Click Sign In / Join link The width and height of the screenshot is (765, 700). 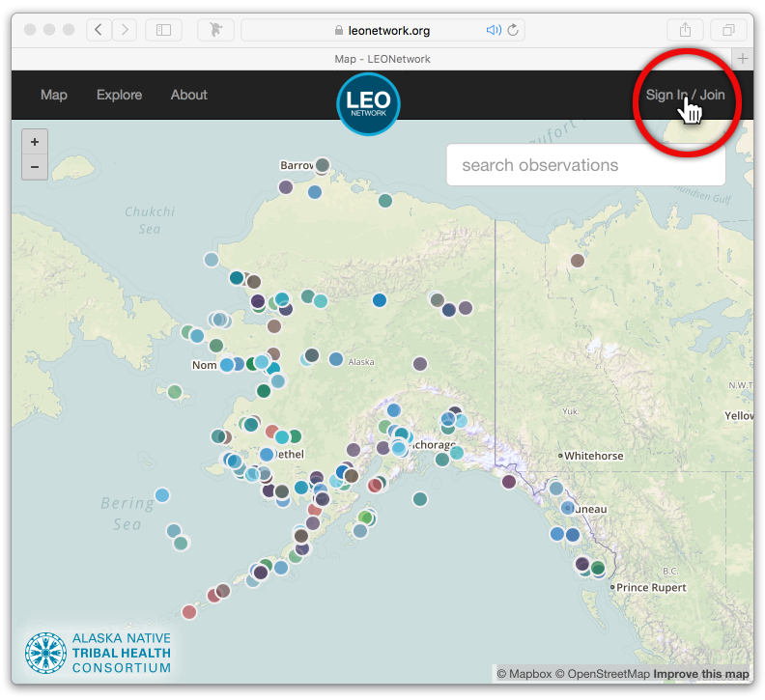[x=685, y=95]
